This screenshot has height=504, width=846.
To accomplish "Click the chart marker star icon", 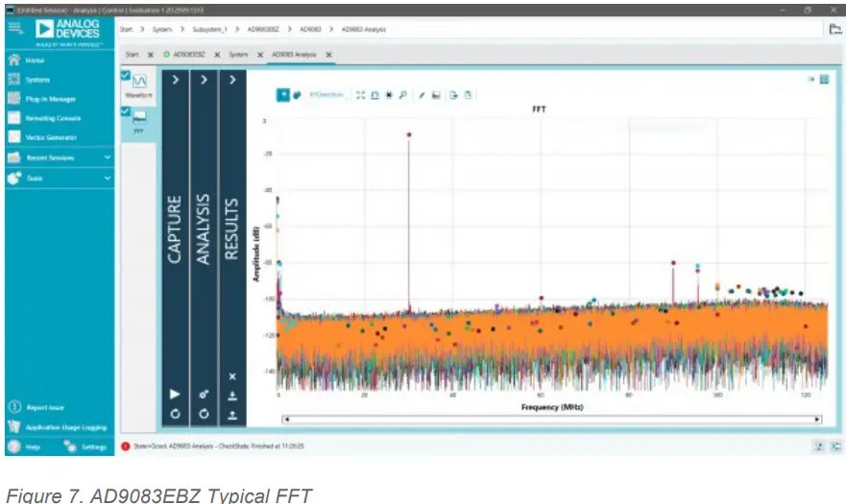I will pyautogui.click(x=389, y=95).
